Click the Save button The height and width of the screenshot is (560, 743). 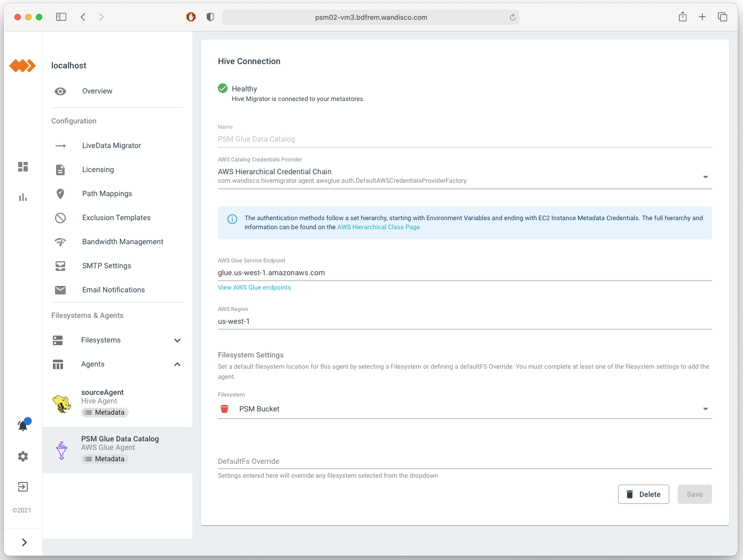coord(695,494)
